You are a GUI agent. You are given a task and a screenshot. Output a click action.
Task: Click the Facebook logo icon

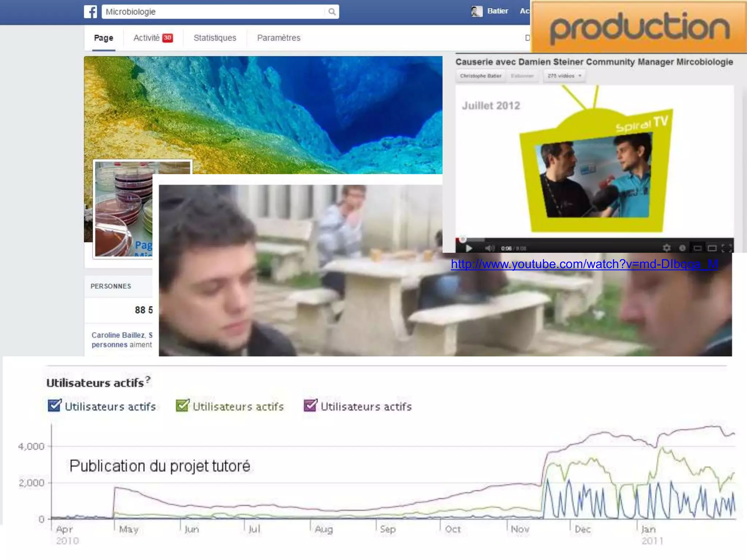[90, 12]
